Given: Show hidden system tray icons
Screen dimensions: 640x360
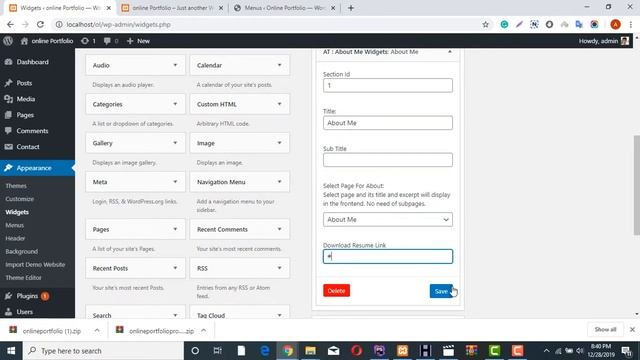Looking at the screenshot, I should [x=546, y=351].
